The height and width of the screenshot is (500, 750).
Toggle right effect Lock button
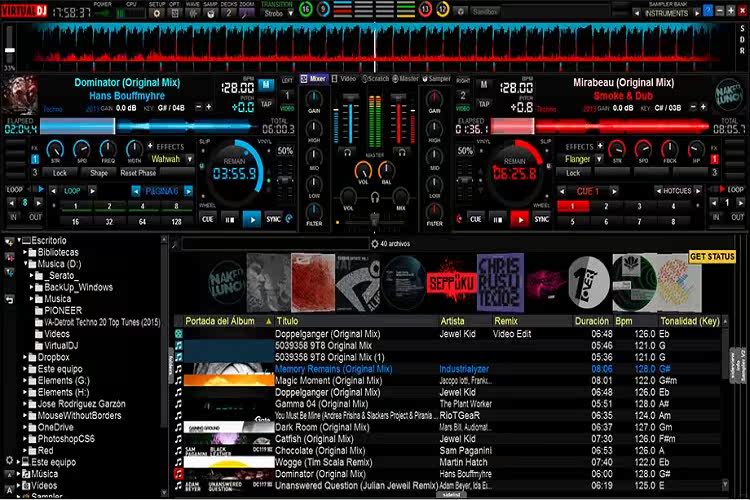pyautogui.click(x=573, y=173)
